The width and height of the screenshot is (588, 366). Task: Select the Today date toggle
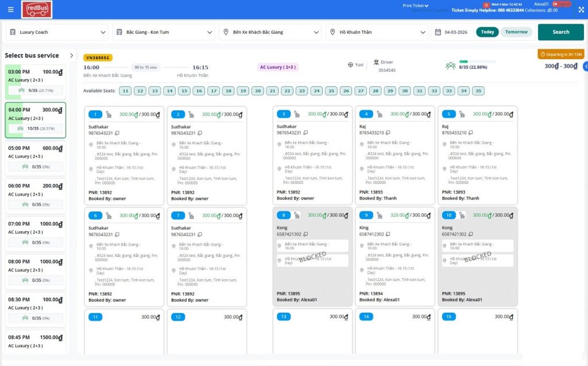pyautogui.click(x=488, y=32)
